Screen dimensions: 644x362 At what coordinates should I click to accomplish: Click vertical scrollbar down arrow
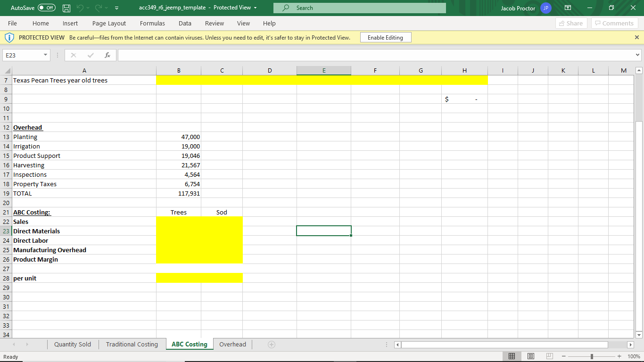pos(639,335)
